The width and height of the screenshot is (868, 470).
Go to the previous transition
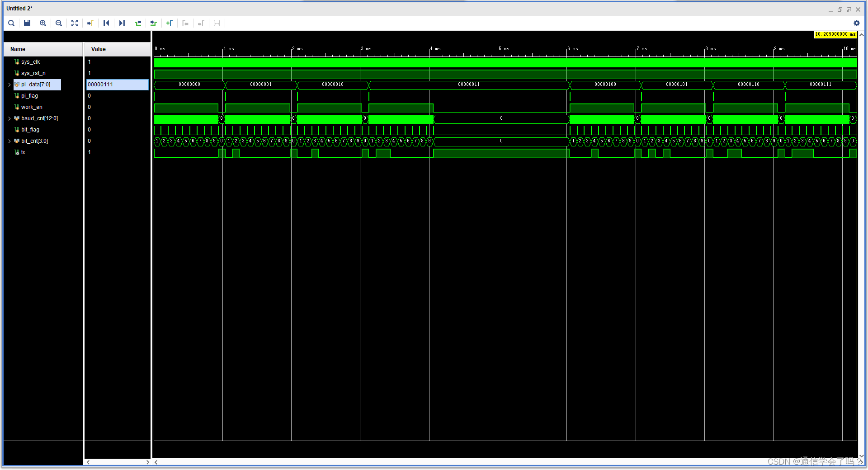[138, 23]
